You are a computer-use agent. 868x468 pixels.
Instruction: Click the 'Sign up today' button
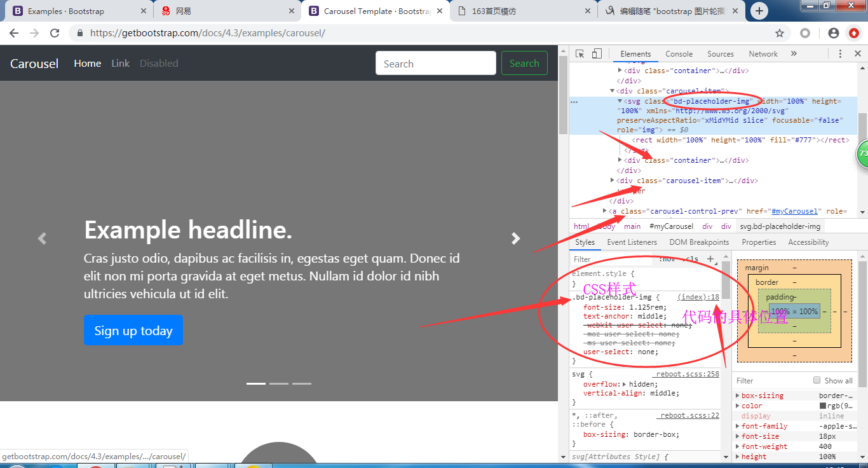click(x=133, y=331)
